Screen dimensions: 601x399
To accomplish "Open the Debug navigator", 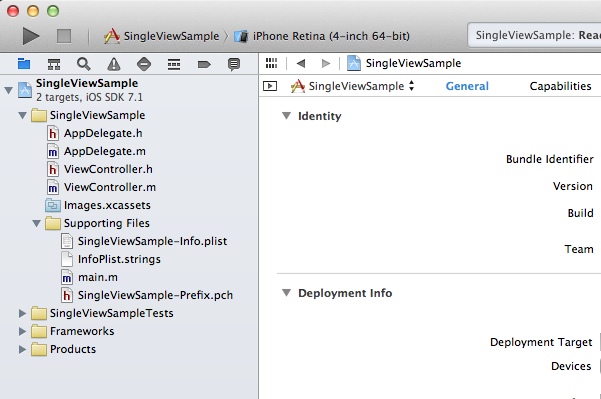I will pos(174,64).
